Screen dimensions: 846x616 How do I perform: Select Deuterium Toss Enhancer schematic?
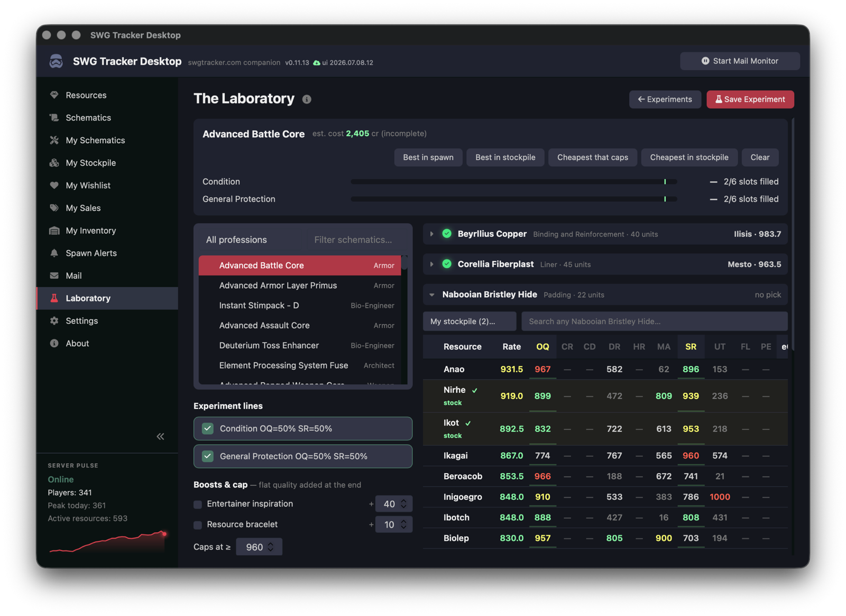click(x=300, y=345)
